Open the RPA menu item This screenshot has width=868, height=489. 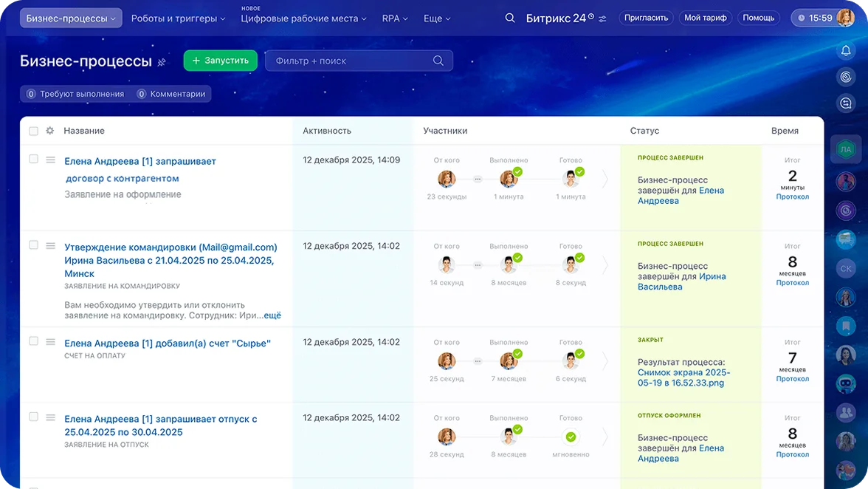click(395, 18)
